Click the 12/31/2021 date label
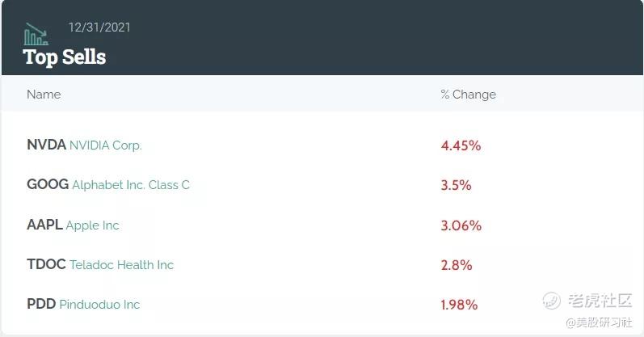The image size is (644, 337). [x=99, y=27]
